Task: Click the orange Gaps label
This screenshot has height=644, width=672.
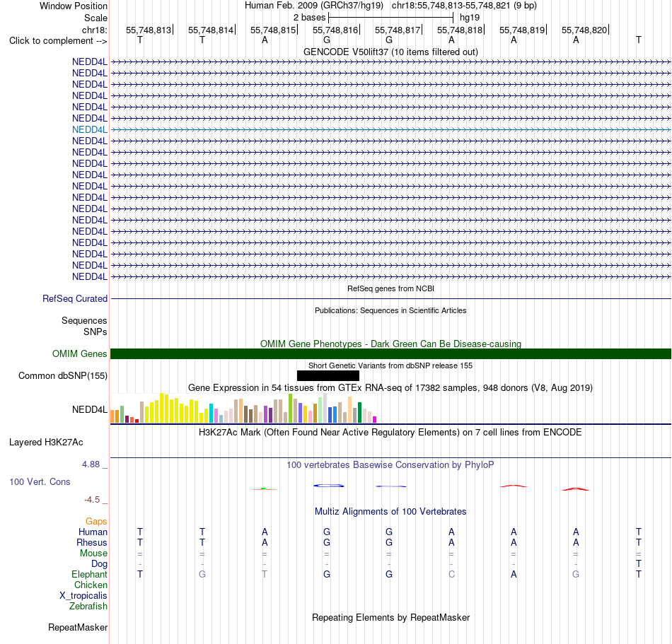Action: [x=96, y=521]
